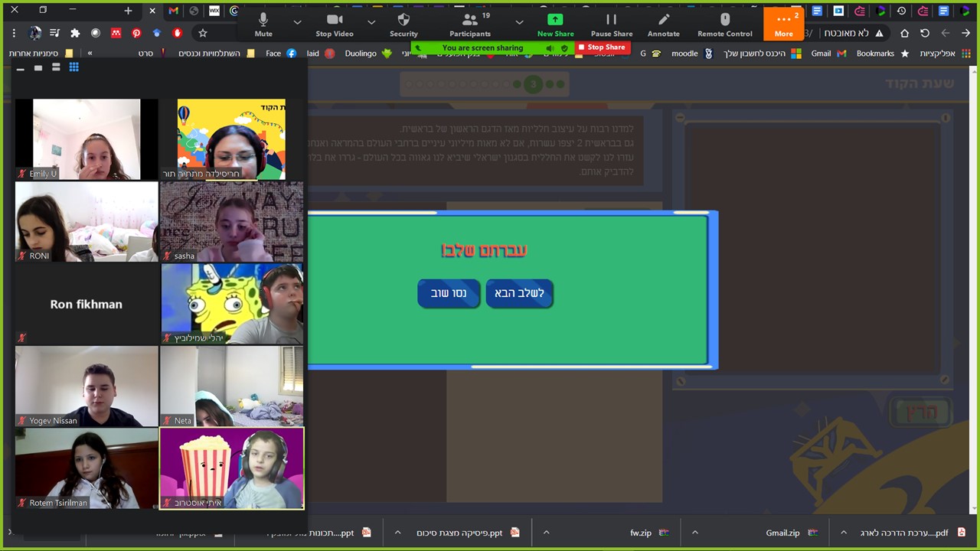Switch to the Gmail browser tab
The image size is (980, 551).
173,11
